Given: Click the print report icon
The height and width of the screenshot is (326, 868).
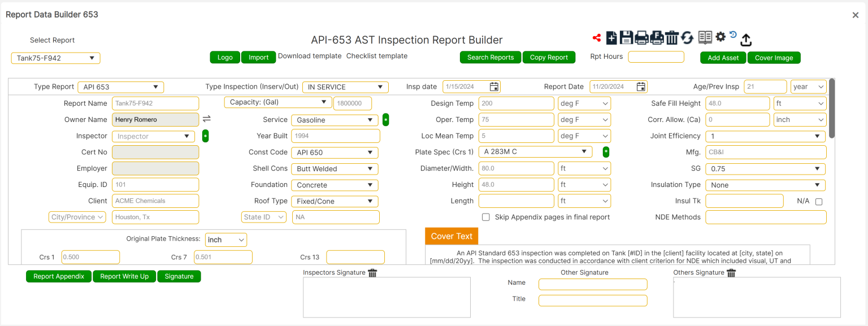Looking at the screenshot, I should point(641,37).
